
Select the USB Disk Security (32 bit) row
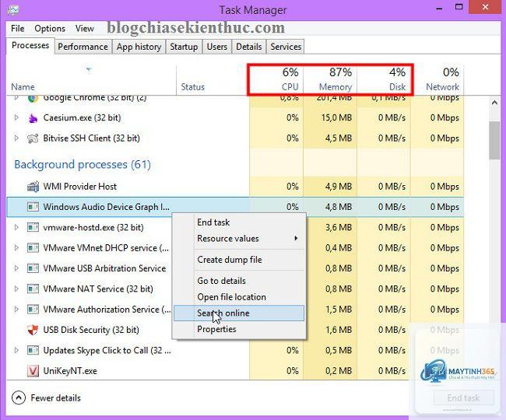pos(235,330)
